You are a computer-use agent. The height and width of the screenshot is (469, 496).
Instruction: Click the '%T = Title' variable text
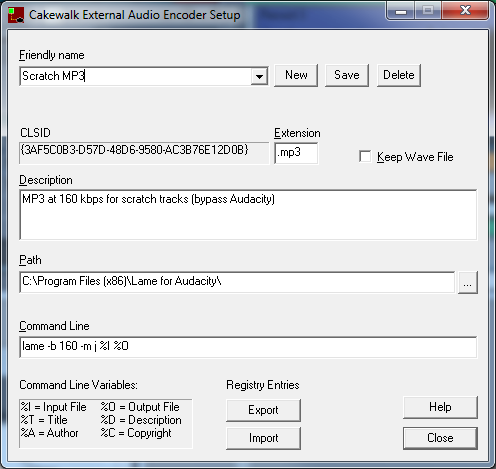(x=44, y=420)
